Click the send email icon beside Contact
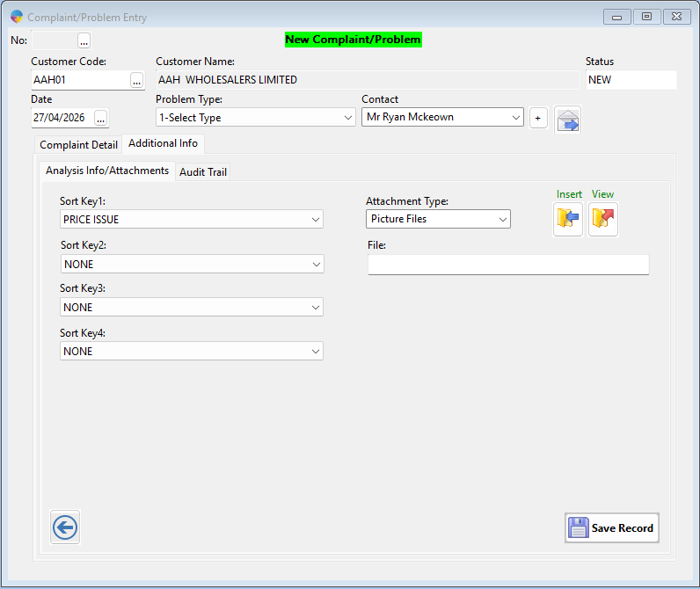The height and width of the screenshot is (589, 700). click(568, 119)
